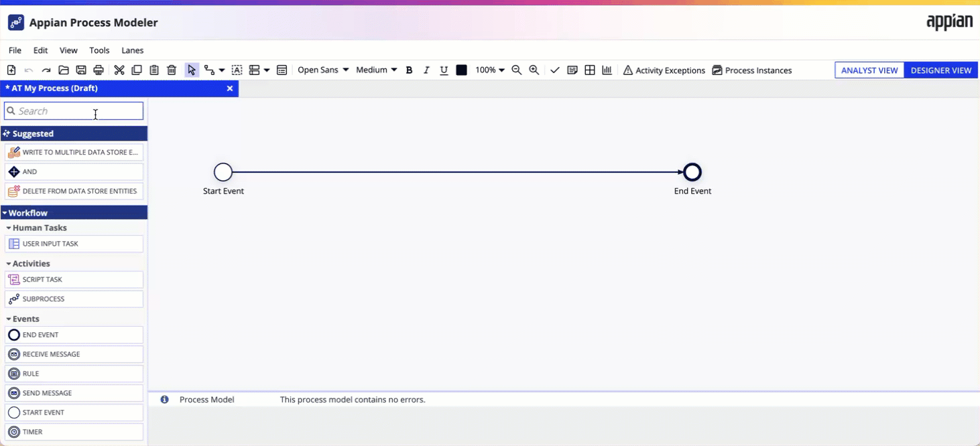Choose Start Event in the palette
Viewport: 980px width, 446px height.
[74, 413]
